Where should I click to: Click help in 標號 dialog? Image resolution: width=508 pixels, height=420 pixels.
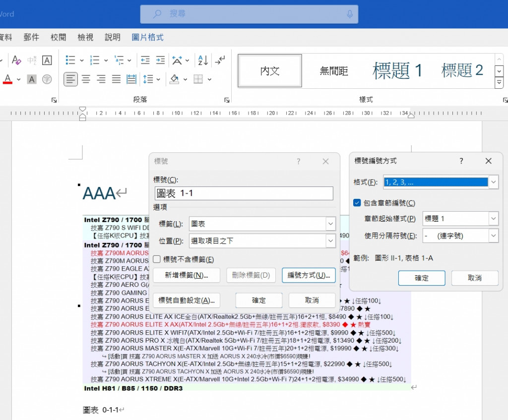pyautogui.click(x=298, y=161)
